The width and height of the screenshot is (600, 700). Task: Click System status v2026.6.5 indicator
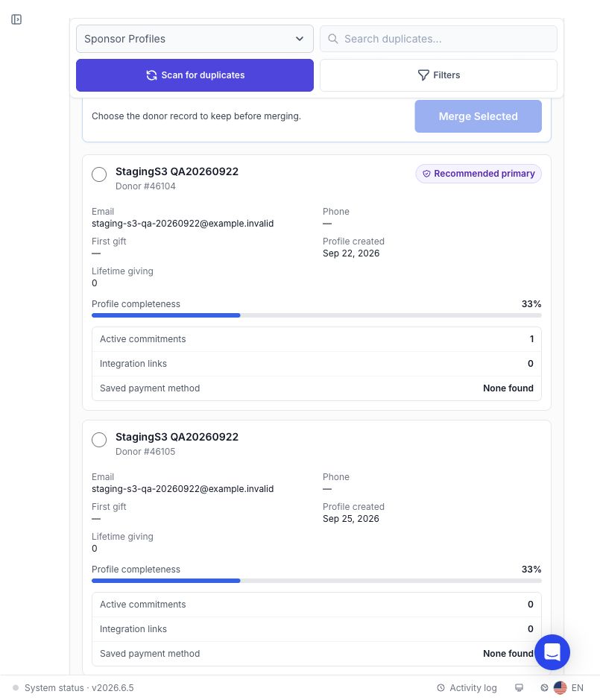click(x=73, y=688)
